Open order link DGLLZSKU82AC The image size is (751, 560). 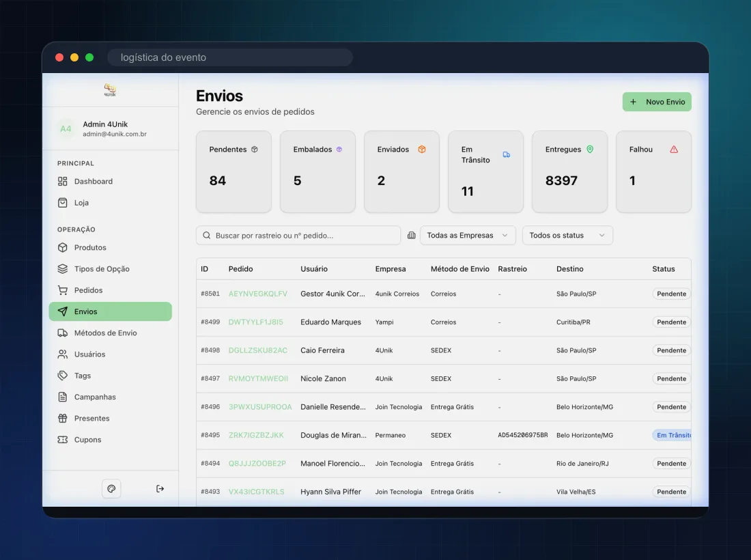[x=257, y=350]
